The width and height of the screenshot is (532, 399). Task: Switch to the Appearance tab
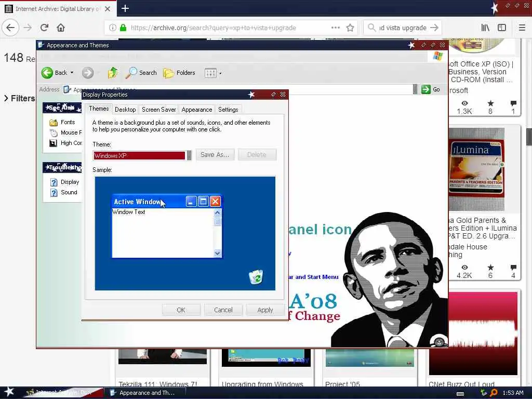(x=197, y=110)
